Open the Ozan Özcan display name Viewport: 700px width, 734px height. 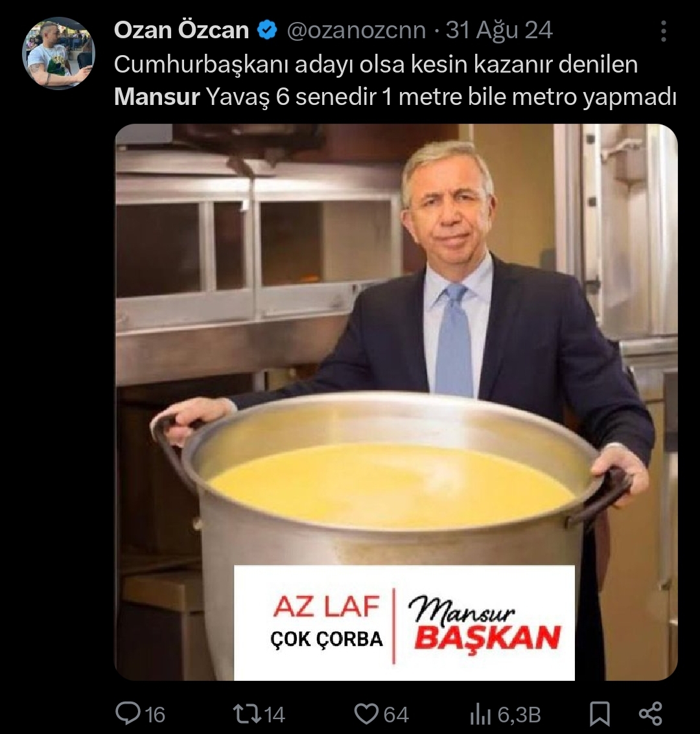point(181,30)
